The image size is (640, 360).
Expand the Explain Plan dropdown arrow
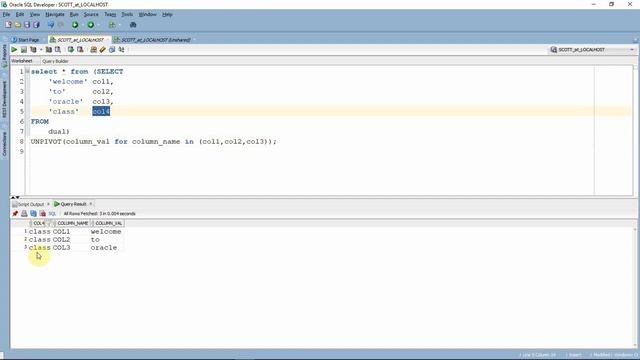(x=41, y=50)
